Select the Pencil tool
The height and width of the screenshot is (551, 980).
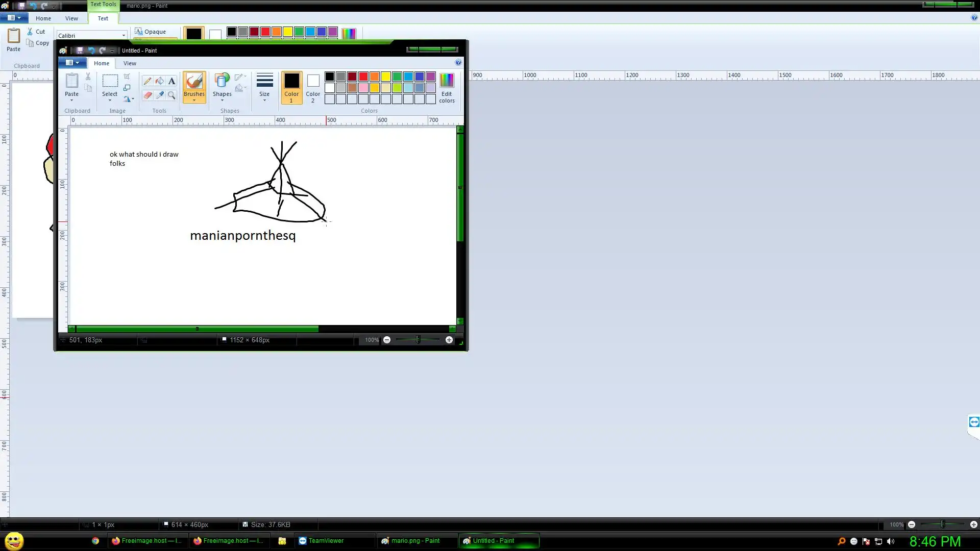click(x=147, y=81)
